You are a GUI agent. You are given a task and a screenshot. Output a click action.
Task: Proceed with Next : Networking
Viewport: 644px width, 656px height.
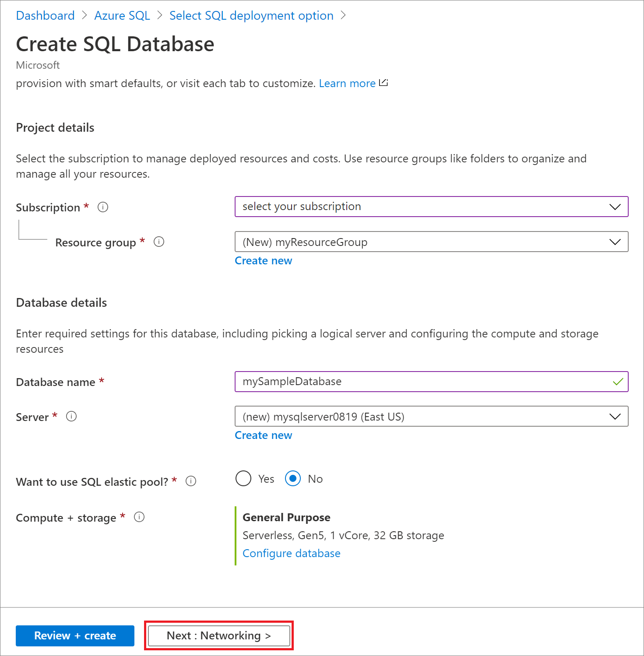pyautogui.click(x=218, y=635)
